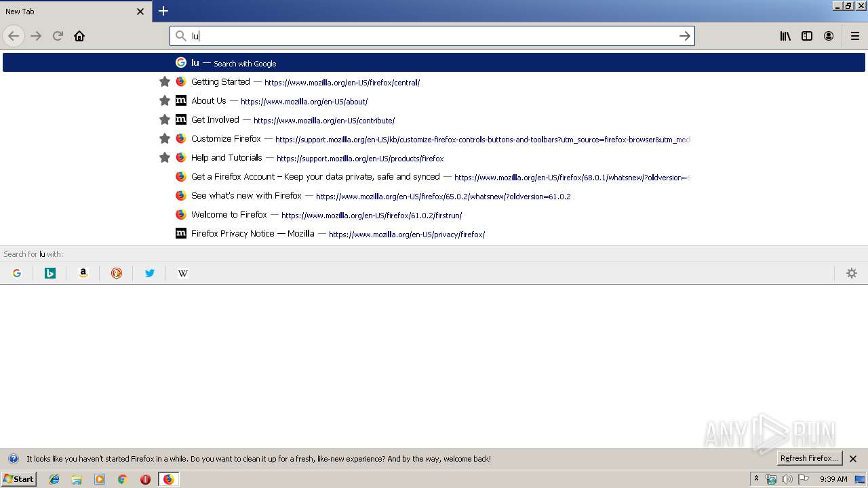Toggle the sidebar view icon
Viewport: 868px width, 488px height.
(x=807, y=36)
